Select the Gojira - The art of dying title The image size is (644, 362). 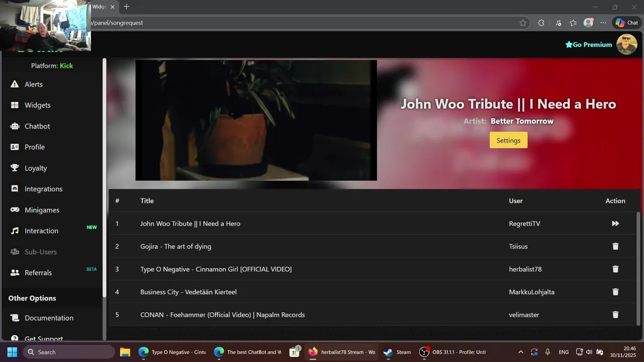click(x=176, y=246)
